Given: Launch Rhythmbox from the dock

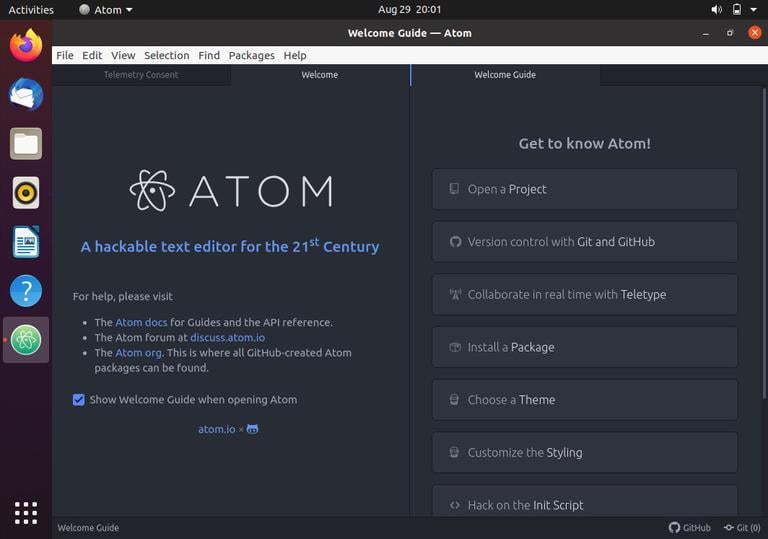Looking at the screenshot, I should (26, 193).
